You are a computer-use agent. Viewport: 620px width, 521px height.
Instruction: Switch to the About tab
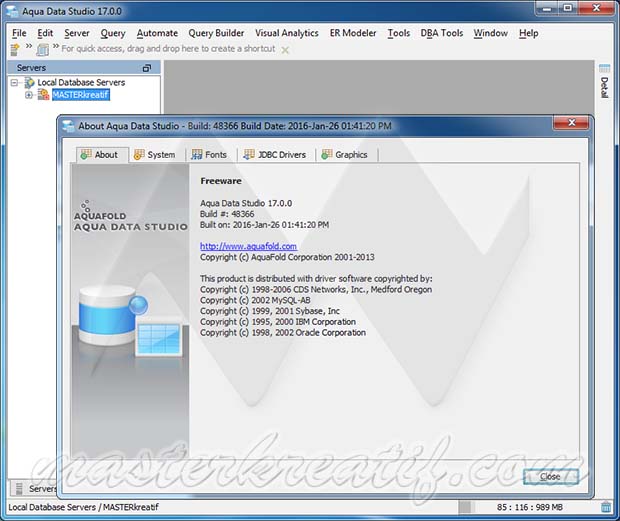click(x=102, y=155)
